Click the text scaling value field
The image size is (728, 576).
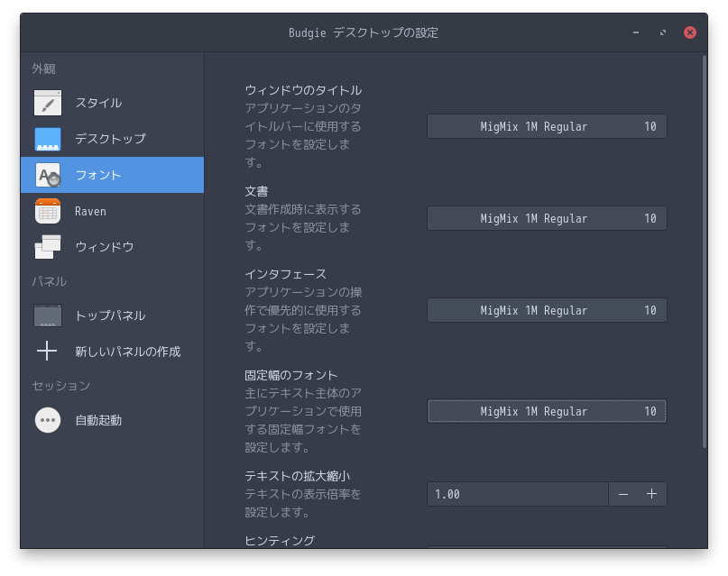click(517, 494)
